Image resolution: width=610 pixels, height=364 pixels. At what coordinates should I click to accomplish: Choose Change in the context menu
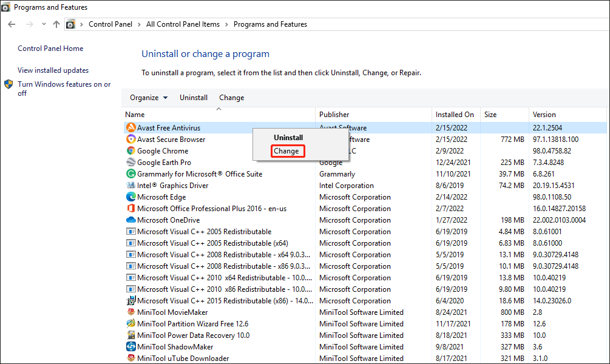click(288, 150)
